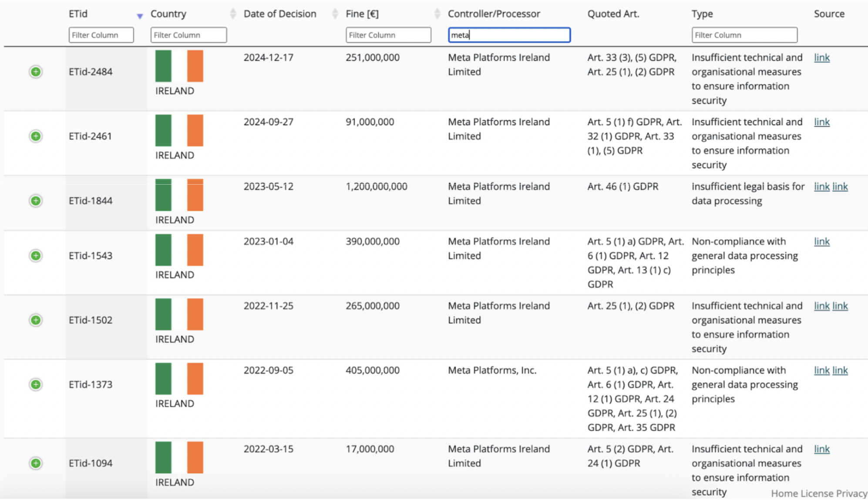Expand row details for ETid-2484
Screen dimensions: 868x500
coord(36,71)
